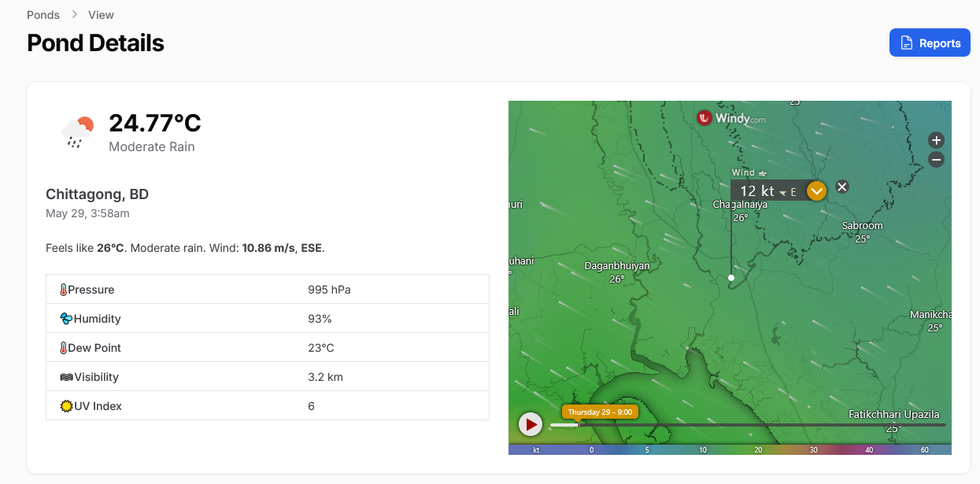
Task: Click the Pressure thermometer icon
Action: [64, 290]
